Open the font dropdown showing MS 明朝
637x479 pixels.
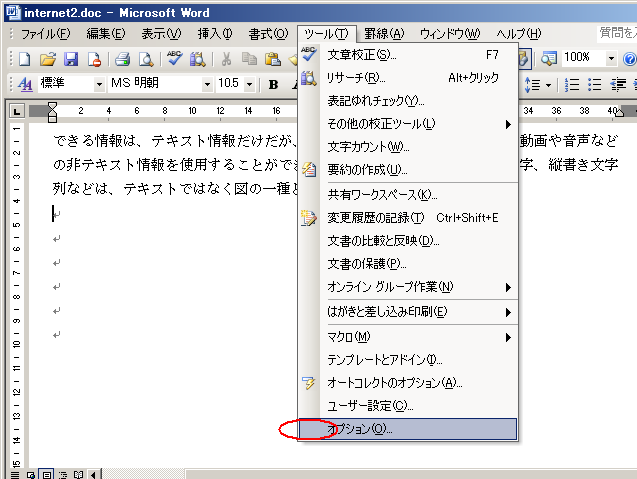tap(207, 85)
